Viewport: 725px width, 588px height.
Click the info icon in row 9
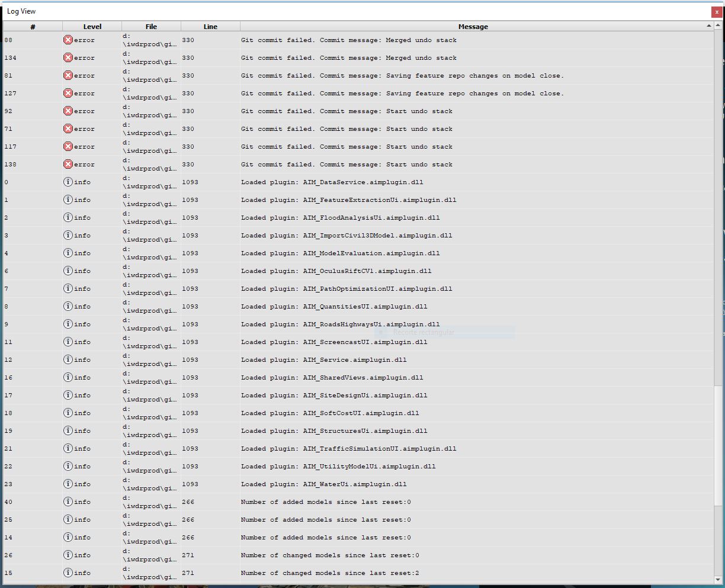(68, 324)
